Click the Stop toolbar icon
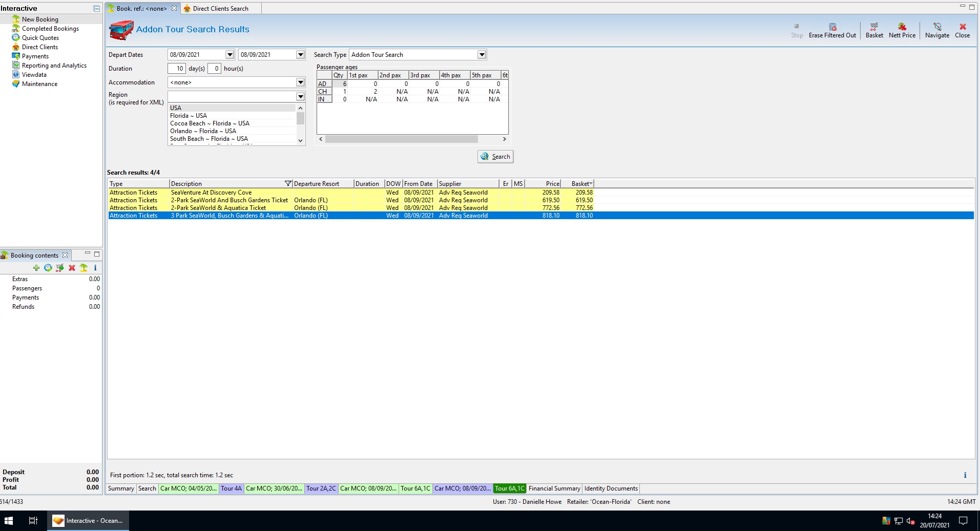The image size is (980, 531). click(797, 27)
